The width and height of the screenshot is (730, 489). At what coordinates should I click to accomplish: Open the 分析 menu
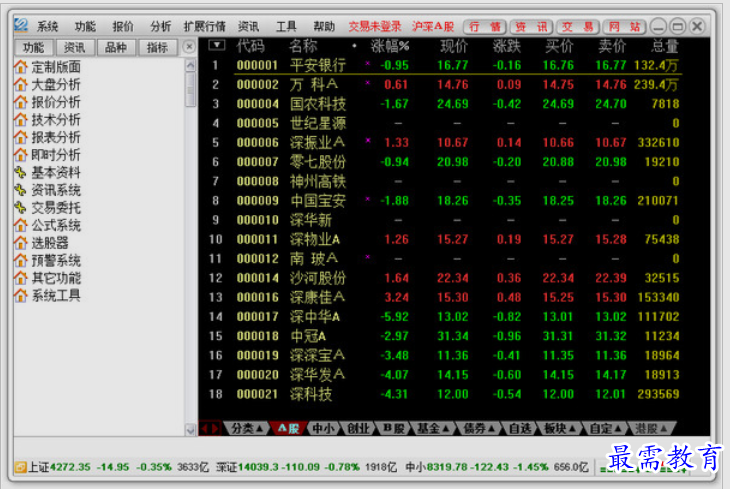161,27
